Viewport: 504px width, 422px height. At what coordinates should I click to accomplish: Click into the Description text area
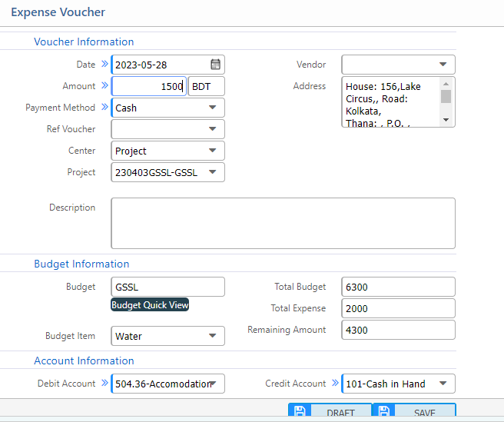283,223
